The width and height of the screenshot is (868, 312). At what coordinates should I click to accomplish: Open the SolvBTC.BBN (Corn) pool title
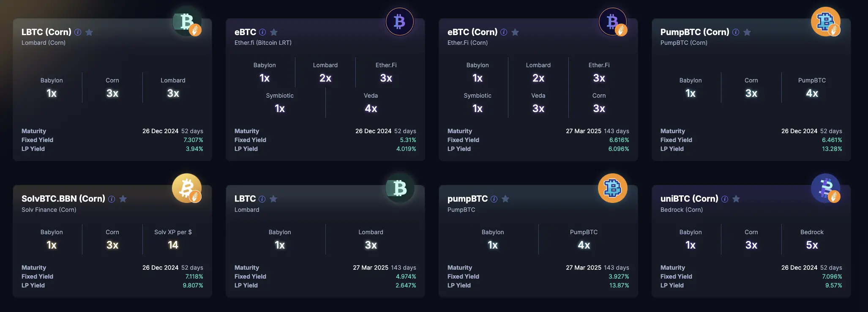63,199
